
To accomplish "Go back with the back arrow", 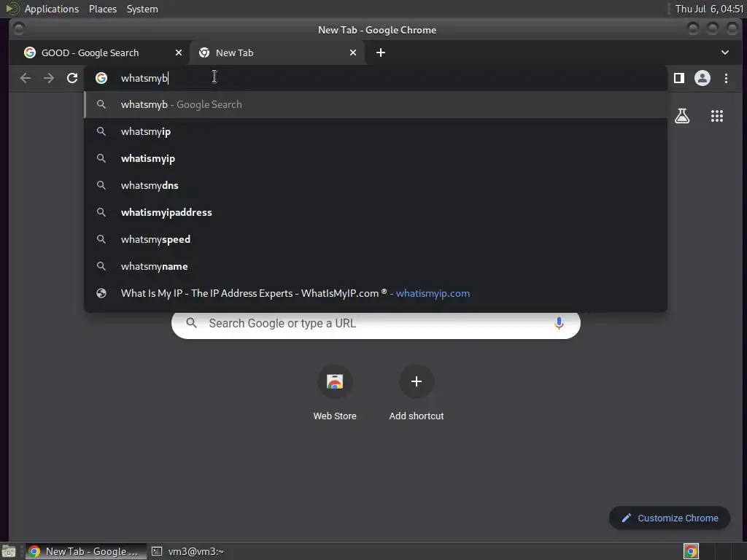I will [26, 78].
